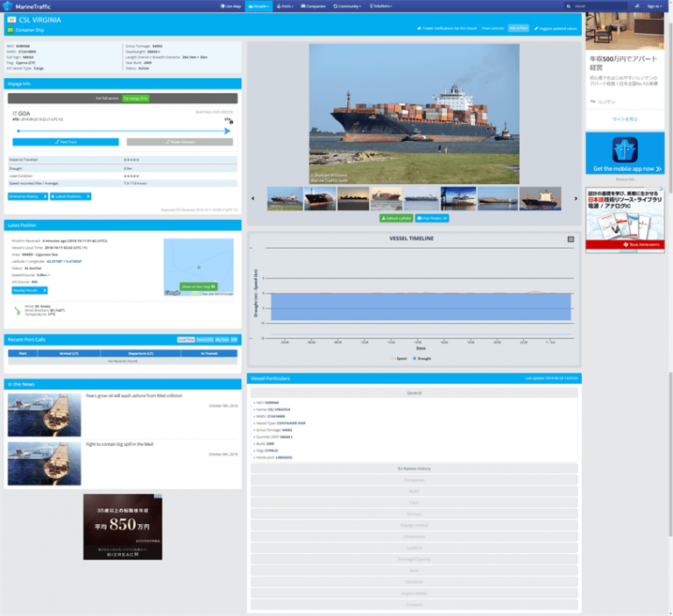
Task: Expand the Dimensions section
Action: point(414,536)
